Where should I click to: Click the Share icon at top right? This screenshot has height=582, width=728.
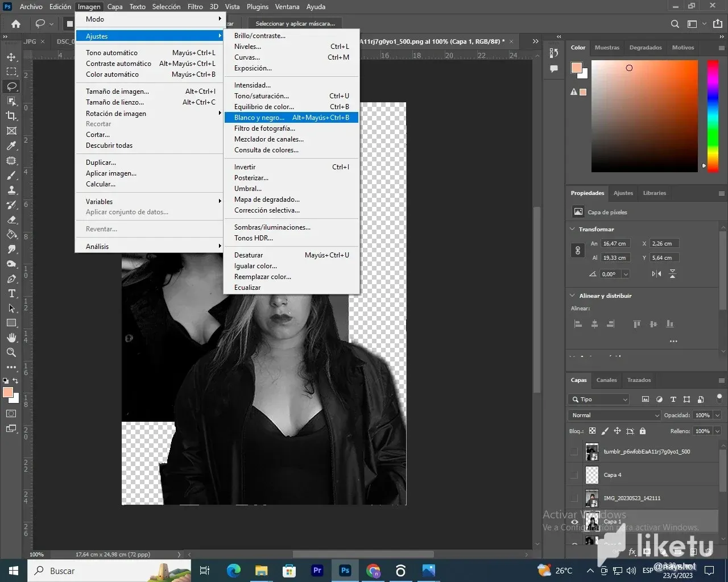718,24
